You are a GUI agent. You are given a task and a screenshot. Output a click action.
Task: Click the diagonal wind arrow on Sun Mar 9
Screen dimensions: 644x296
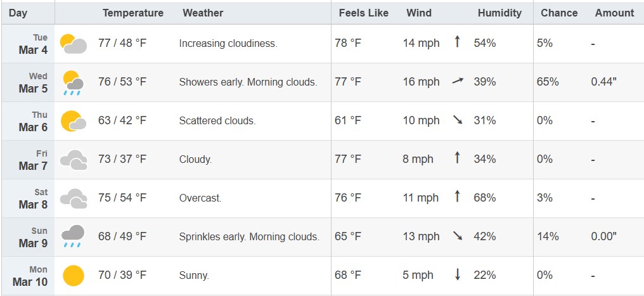coord(458,235)
